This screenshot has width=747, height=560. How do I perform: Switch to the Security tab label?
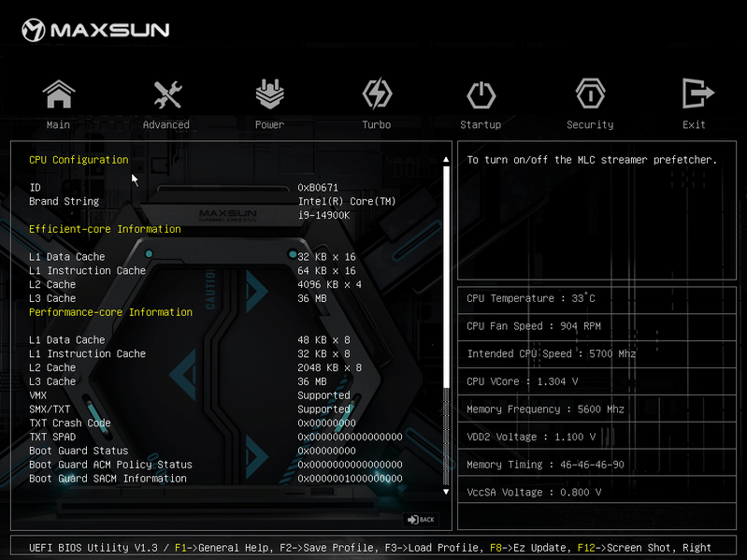(x=590, y=124)
